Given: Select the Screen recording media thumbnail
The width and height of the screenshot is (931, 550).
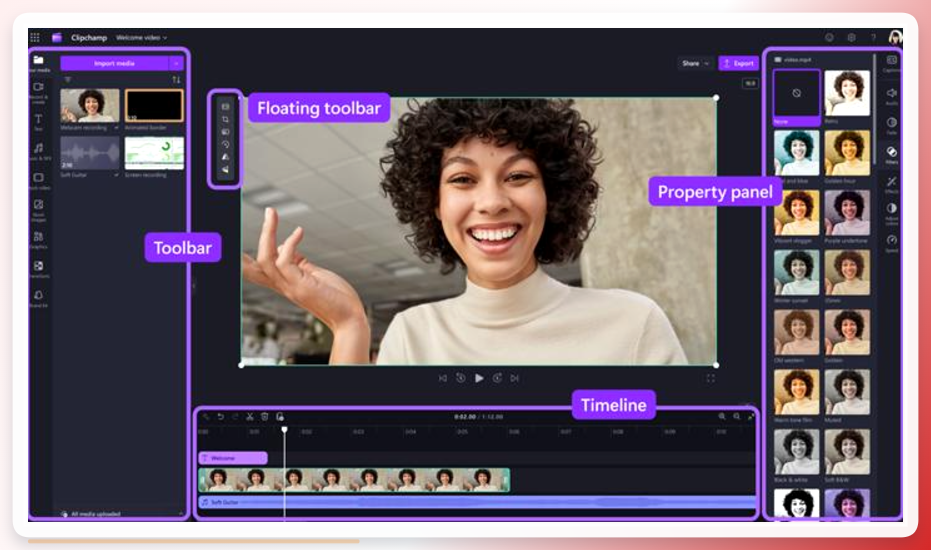Looking at the screenshot, I should (154, 153).
